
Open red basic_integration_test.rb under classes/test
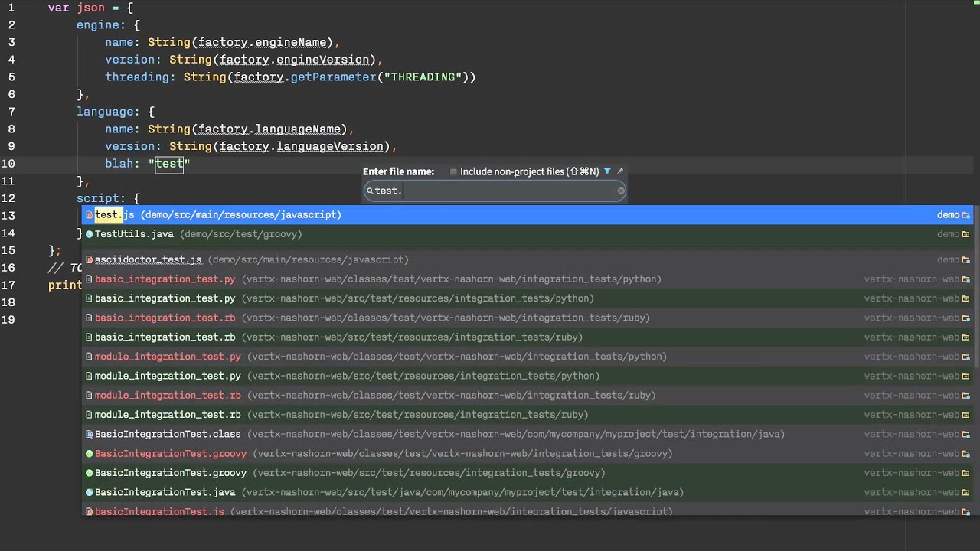(528, 318)
